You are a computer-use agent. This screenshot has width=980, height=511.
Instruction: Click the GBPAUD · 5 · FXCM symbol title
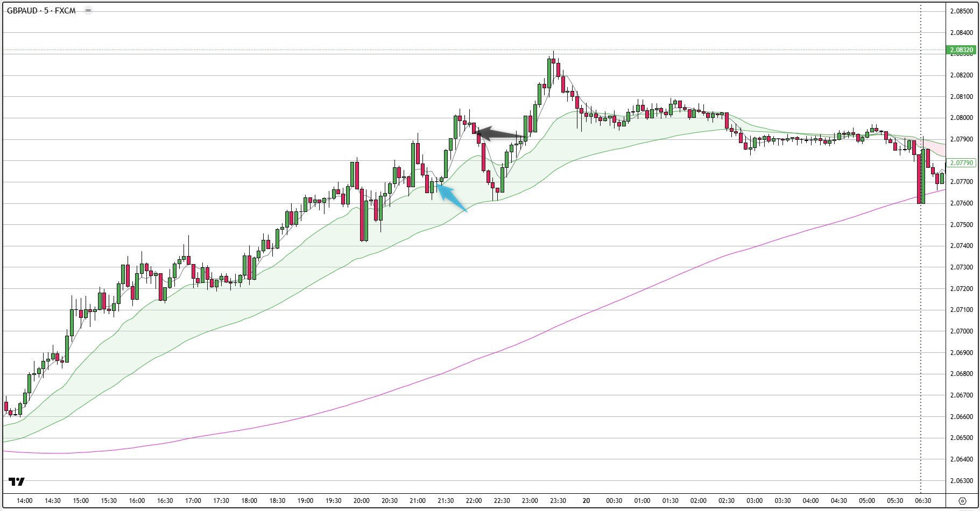[41, 10]
